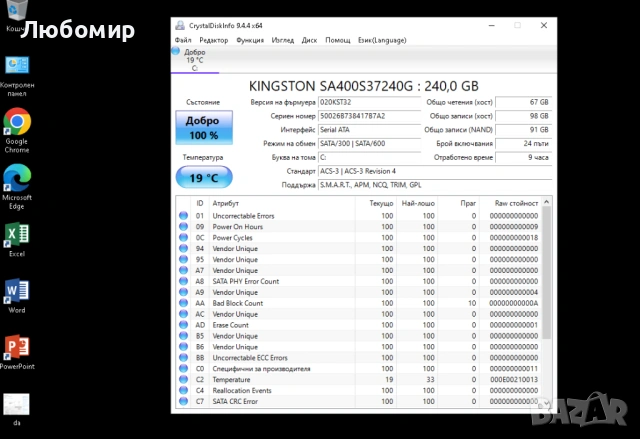Click the Най-лошо column header

(x=417, y=203)
